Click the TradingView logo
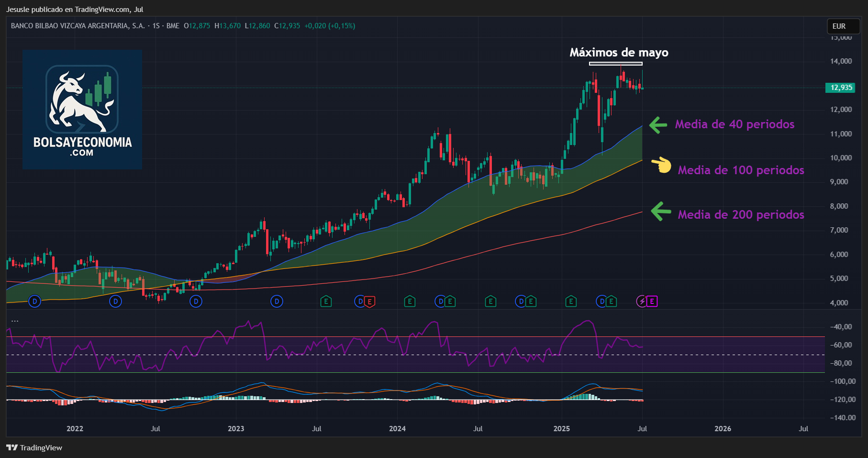Viewport: 868px width, 458px height. click(34, 448)
